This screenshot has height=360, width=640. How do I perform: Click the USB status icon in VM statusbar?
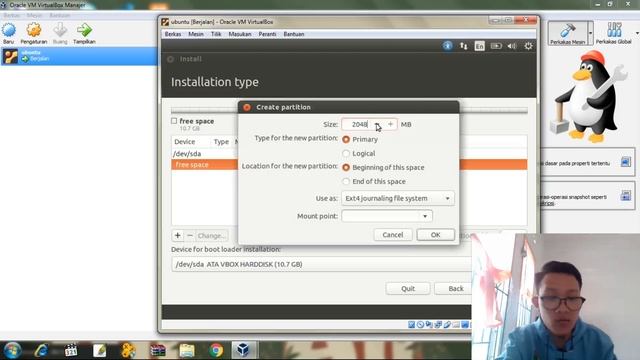point(447,325)
